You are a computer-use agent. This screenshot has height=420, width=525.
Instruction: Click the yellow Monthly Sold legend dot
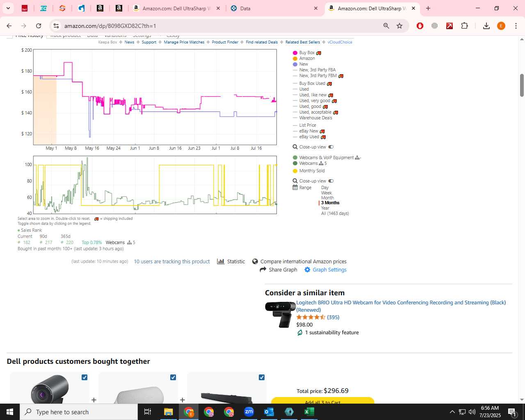pyautogui.click(x=295, y=171)
